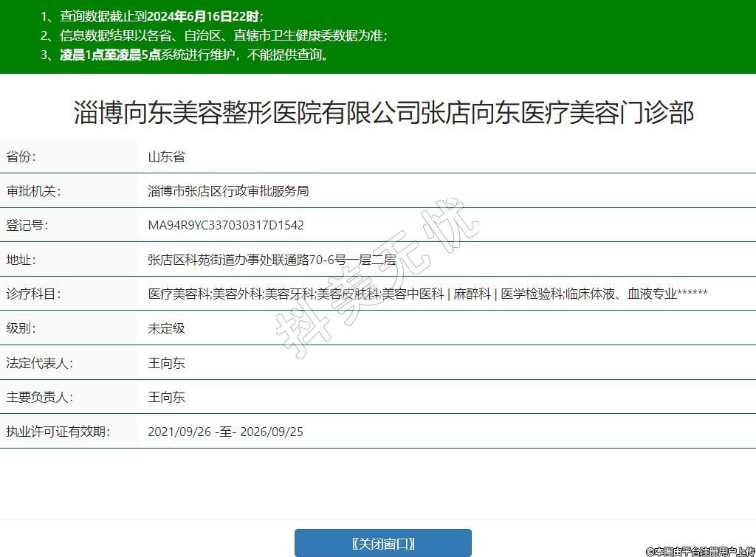Select 王向东 in the 法定代表人 row
Image resolution: width=756 pixels, height=557 pixels.
(166, 363)
